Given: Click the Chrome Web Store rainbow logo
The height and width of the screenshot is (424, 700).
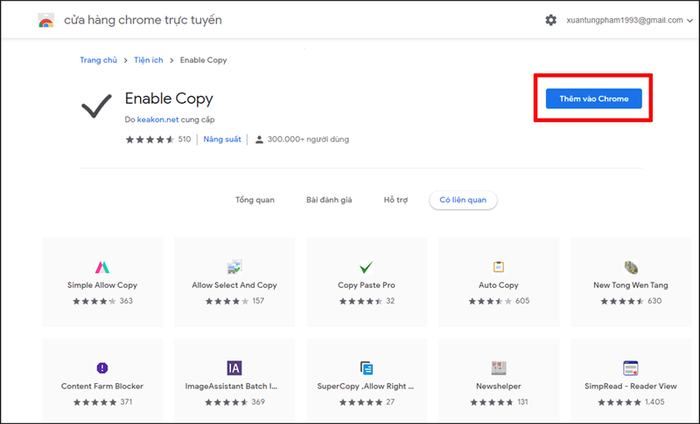Looking at the screenshot, I should [46, 21].
